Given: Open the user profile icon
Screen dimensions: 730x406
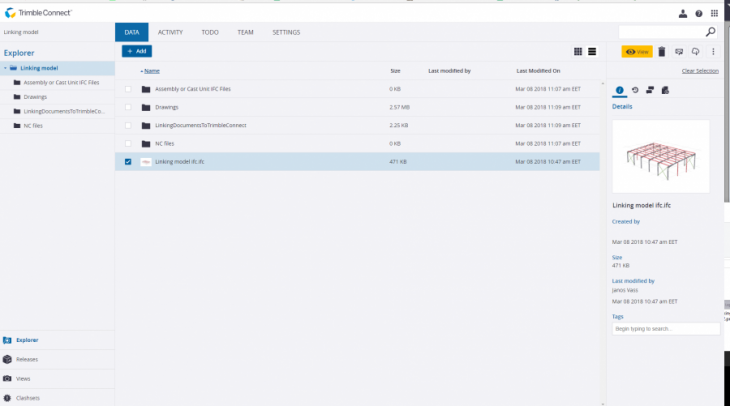Looking at the screenshot, I should click(x=683, y=14).
